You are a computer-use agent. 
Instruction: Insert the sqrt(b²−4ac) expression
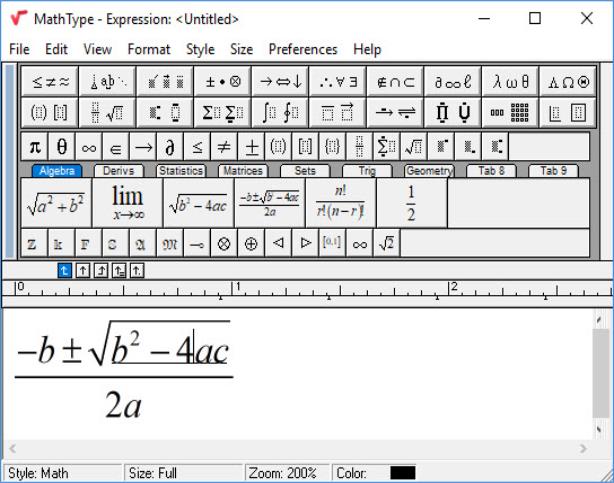click(199, 203)
